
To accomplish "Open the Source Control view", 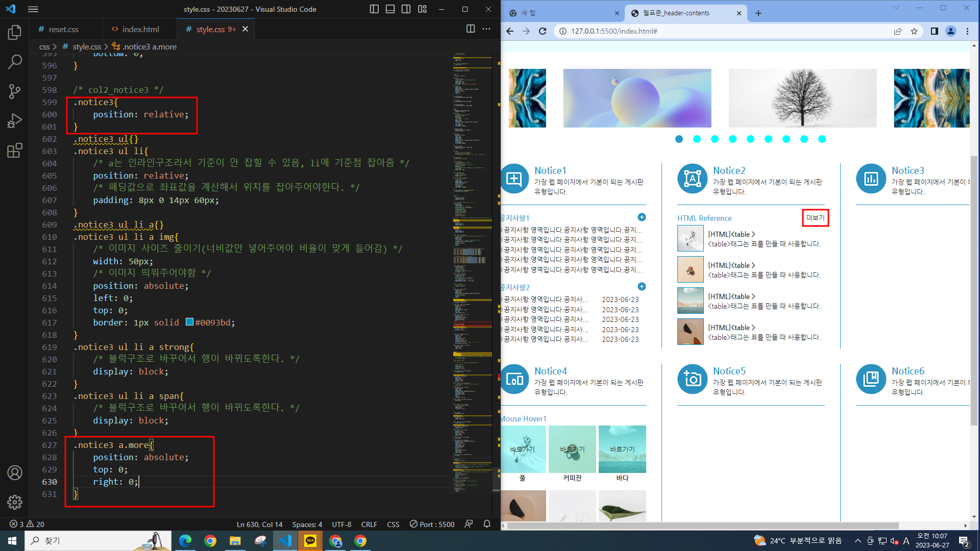I will click(15, 91).
